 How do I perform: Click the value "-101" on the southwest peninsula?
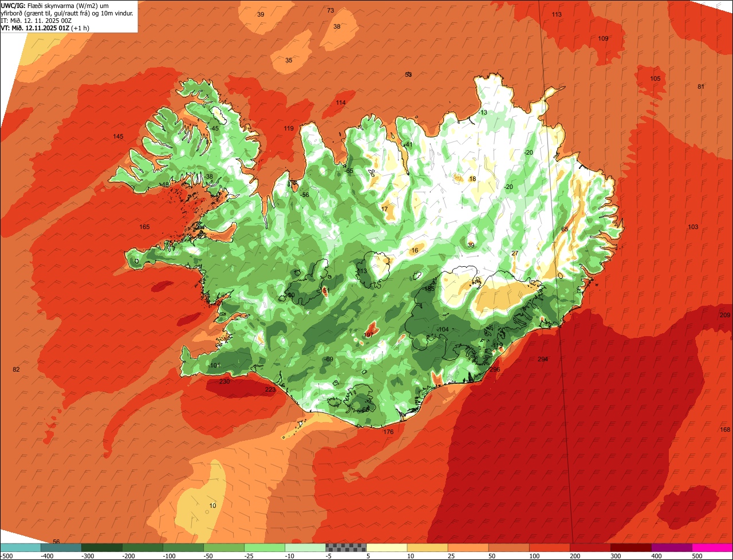214,365
